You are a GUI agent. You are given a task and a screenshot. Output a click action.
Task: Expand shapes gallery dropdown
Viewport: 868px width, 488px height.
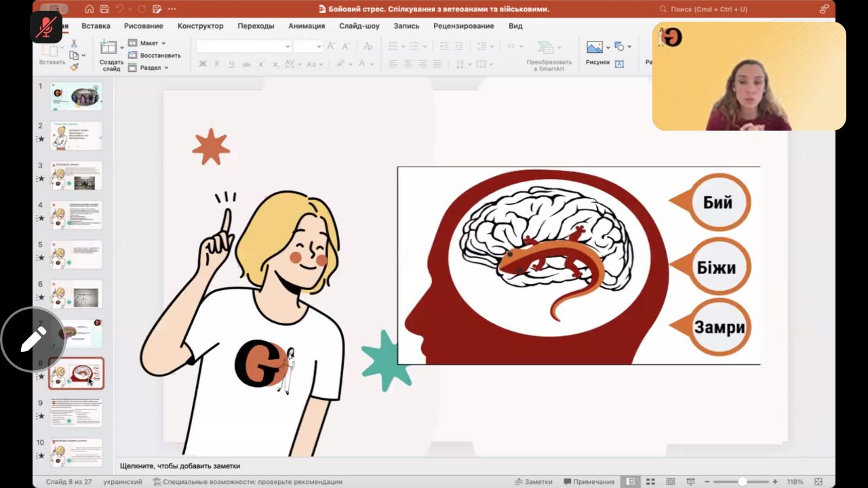[628, 47]
